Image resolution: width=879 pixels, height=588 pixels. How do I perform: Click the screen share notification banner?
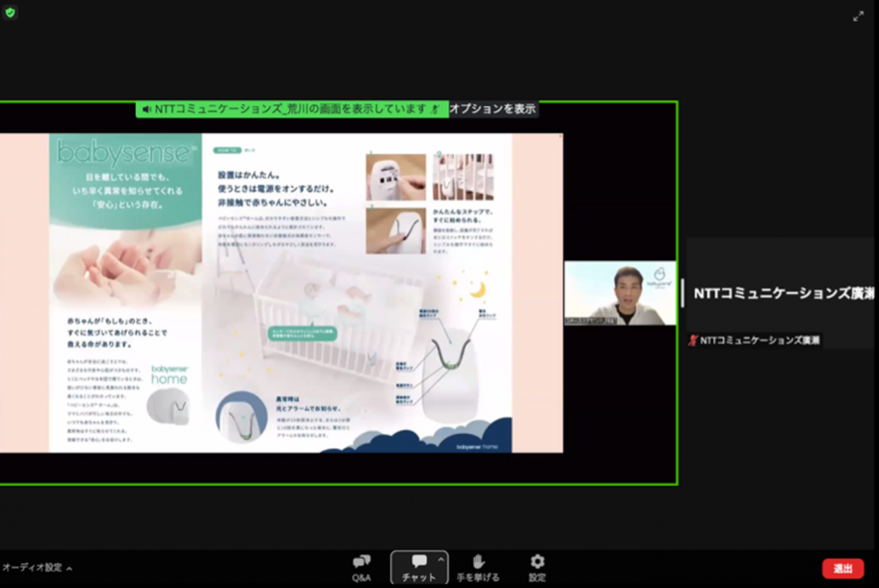(x=292, y=109)
